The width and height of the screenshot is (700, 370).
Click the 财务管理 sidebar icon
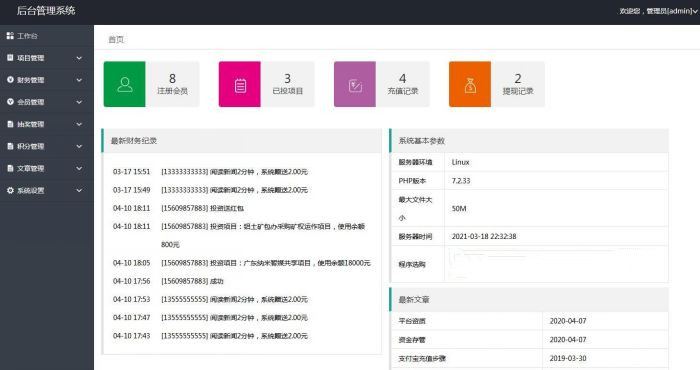(x=10, y=79)
